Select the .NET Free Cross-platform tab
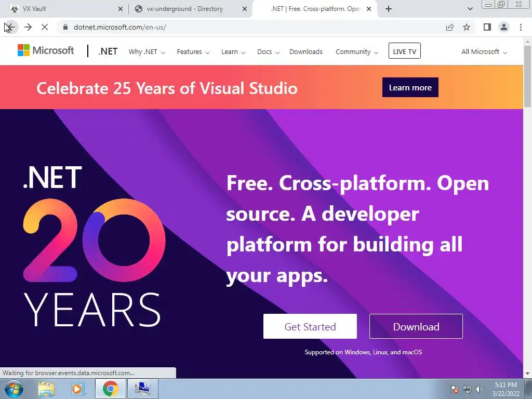Image resolution: width=532 pixels, height=399 pixels. (315, 9)
